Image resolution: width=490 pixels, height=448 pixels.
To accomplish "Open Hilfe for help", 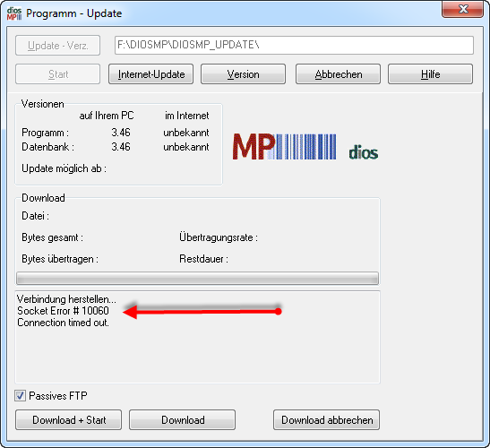I will pyautogui.click(x=430, y=74).
